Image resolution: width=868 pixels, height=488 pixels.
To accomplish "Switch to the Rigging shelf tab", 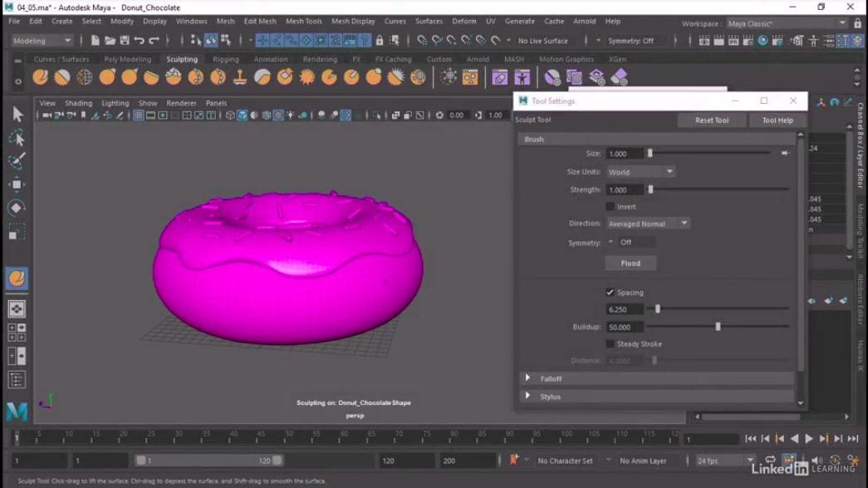I will click(x=226, y=59).
